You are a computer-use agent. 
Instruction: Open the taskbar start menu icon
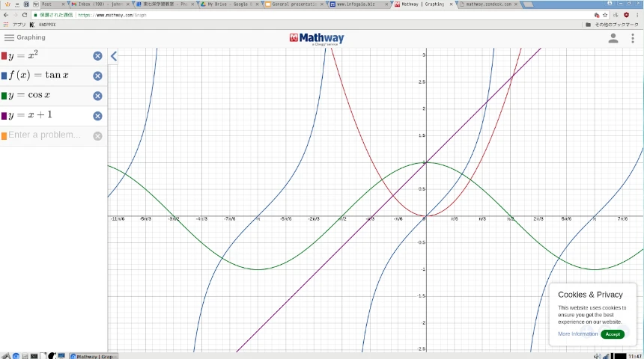click(x=6, y=356)
